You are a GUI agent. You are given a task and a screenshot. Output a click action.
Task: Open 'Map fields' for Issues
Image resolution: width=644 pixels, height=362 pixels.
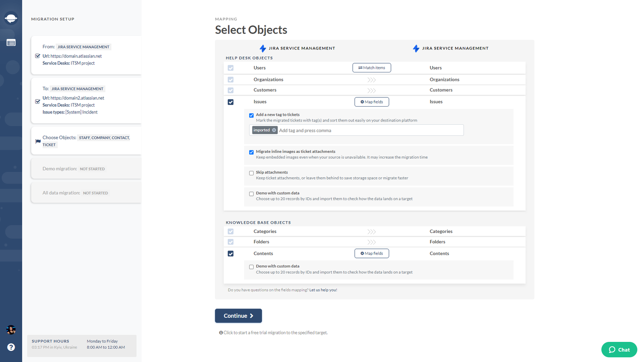click(372, 102)
